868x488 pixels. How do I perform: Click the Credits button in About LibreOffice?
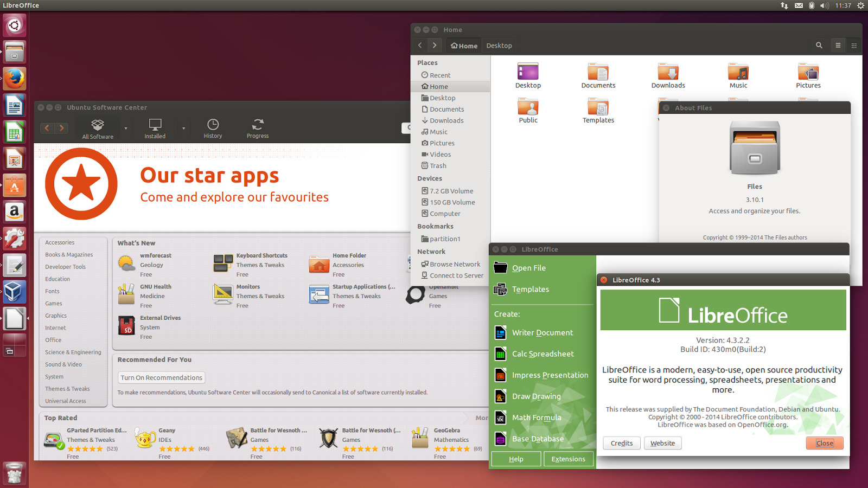click(621, 443)
